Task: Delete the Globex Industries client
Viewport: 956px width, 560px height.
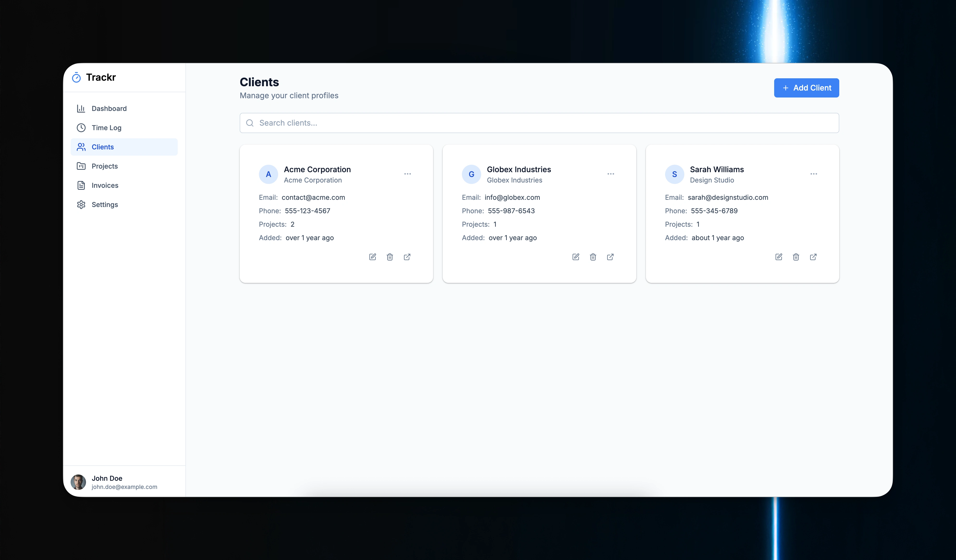Action: (593, 257)
